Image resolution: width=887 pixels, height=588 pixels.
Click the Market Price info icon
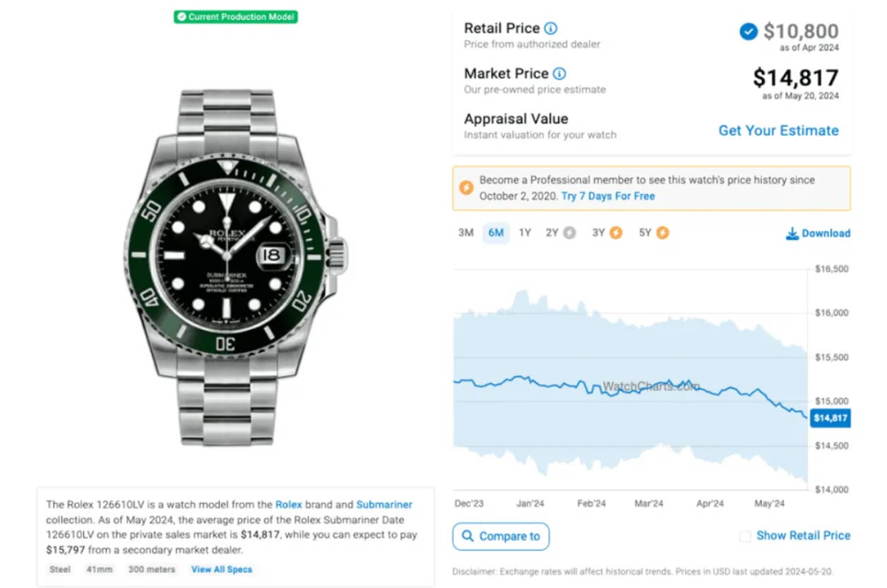tap(559, 73)
